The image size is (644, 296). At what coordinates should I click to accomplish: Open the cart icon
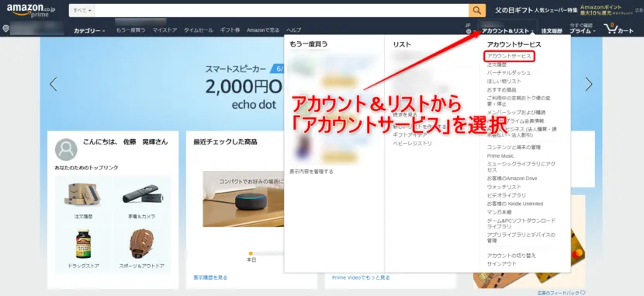[x=618, y=29]
